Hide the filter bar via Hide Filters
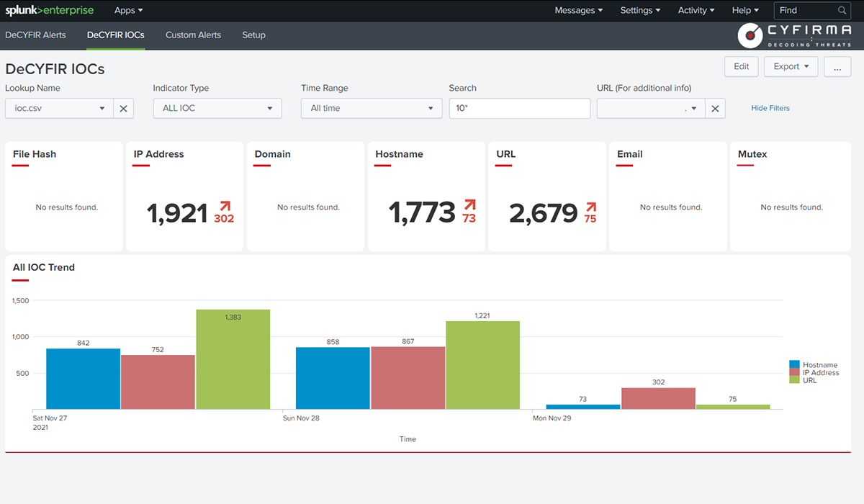Image resolution: width=864 pixels, height=504 pixels. (x=770, y=107)
